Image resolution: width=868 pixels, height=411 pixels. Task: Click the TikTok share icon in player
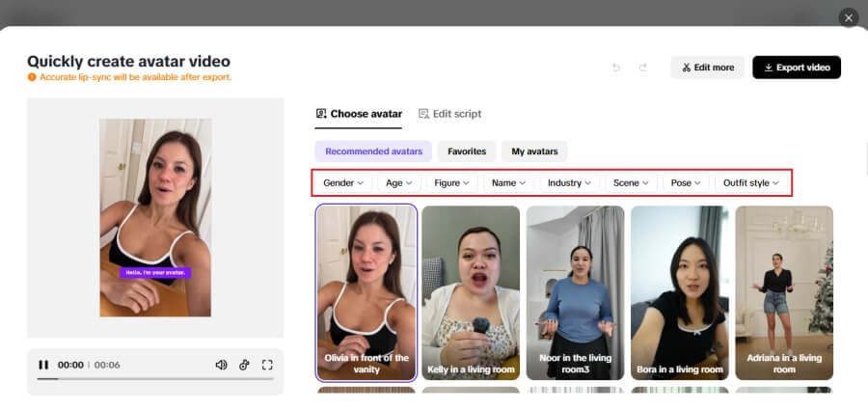(x=244, y=365)
